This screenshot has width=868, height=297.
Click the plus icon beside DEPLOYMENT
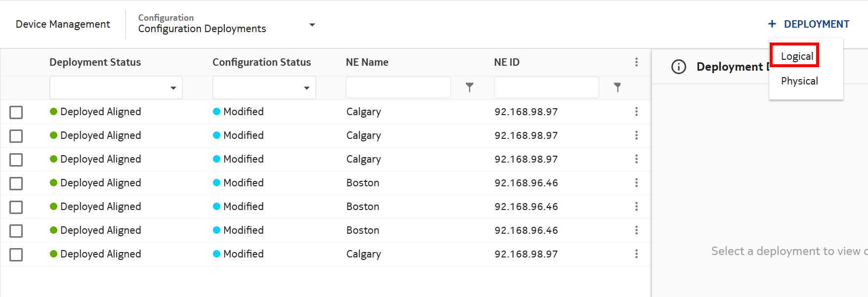point(772,24)
